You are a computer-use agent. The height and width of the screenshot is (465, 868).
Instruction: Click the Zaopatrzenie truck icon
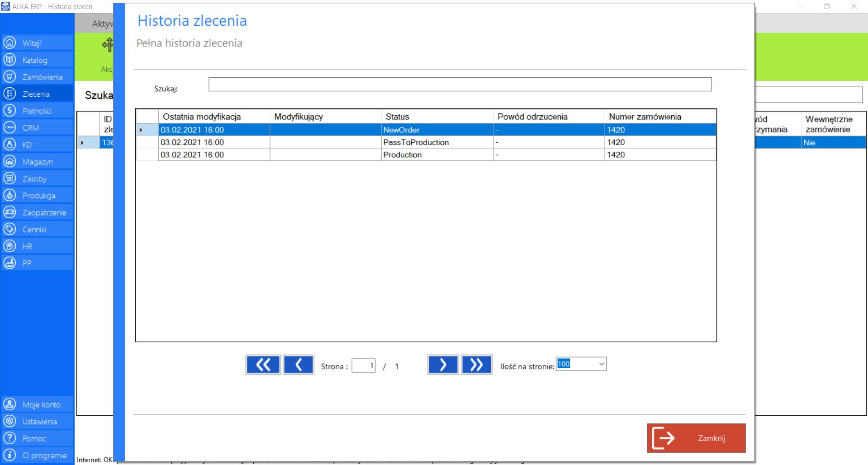(9, 212)
